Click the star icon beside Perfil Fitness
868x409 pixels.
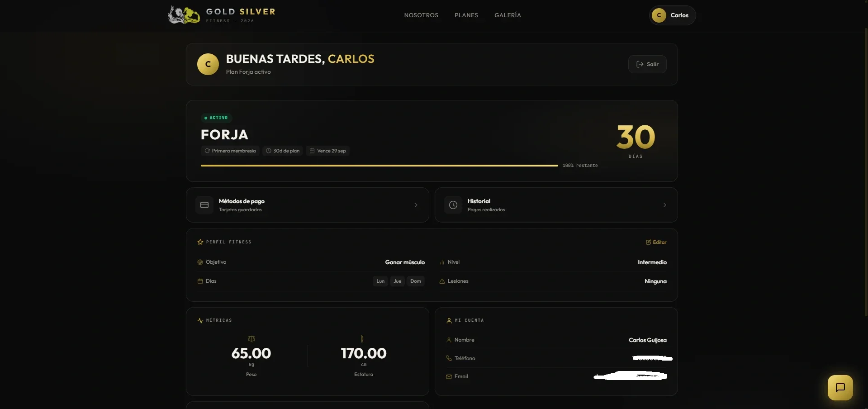click(200, 242)
